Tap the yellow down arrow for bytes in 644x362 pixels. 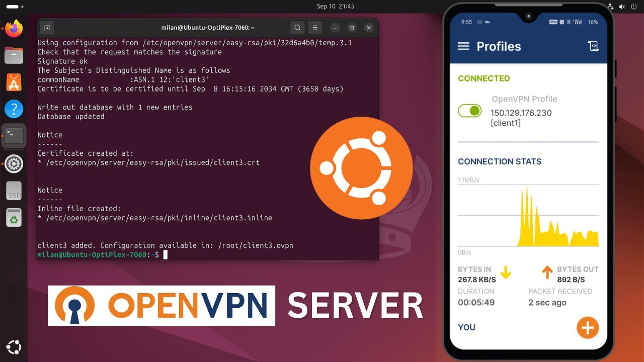pos(506,273)
